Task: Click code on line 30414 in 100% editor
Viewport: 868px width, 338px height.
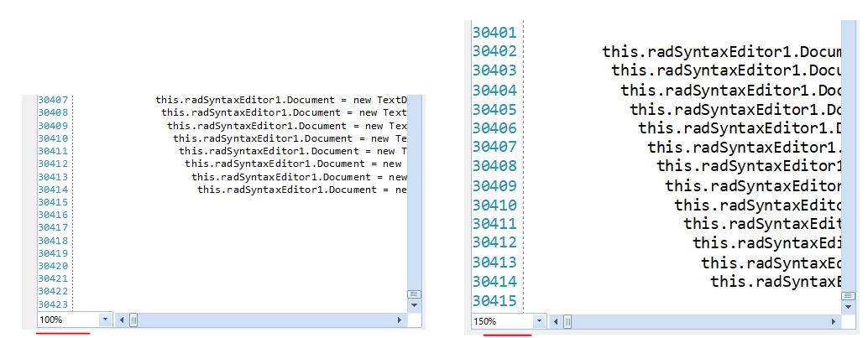Action: tap(302, 190)
